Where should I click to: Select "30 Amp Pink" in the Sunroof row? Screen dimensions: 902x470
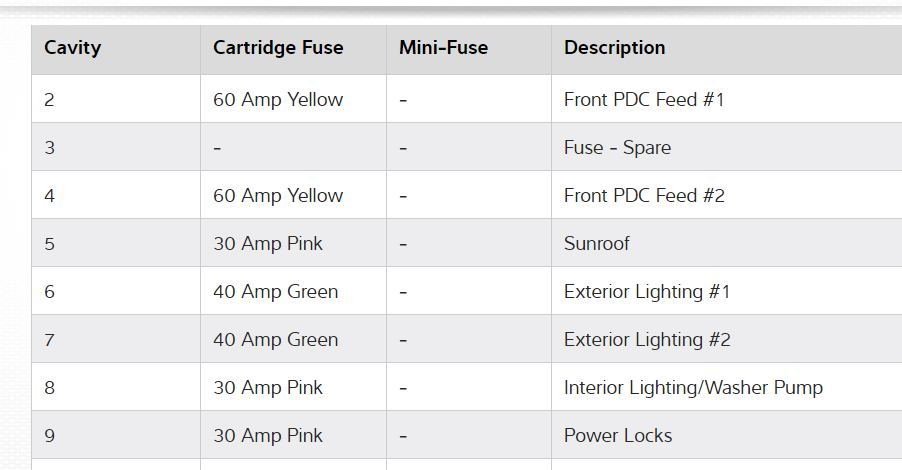[x=268, y=244]
